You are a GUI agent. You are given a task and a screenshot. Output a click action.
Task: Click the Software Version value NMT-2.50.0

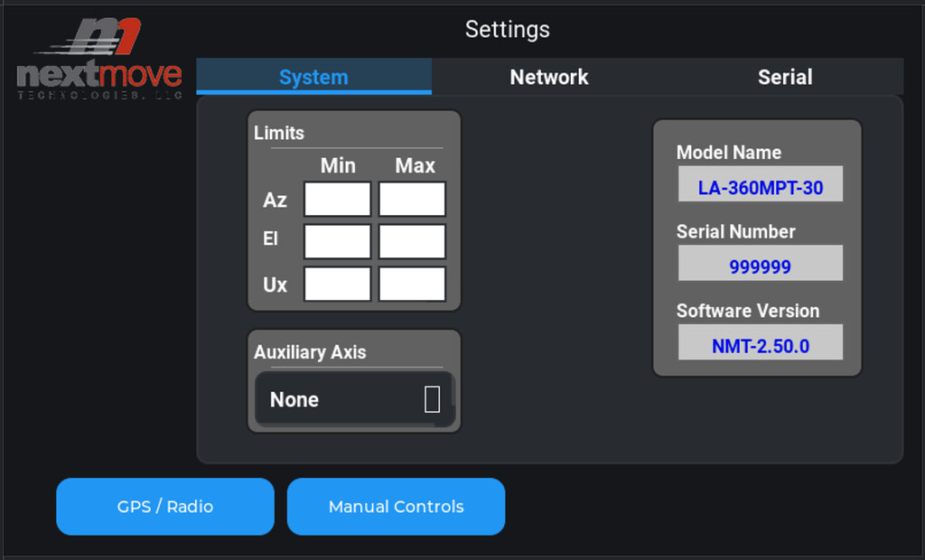coord(760,346)
